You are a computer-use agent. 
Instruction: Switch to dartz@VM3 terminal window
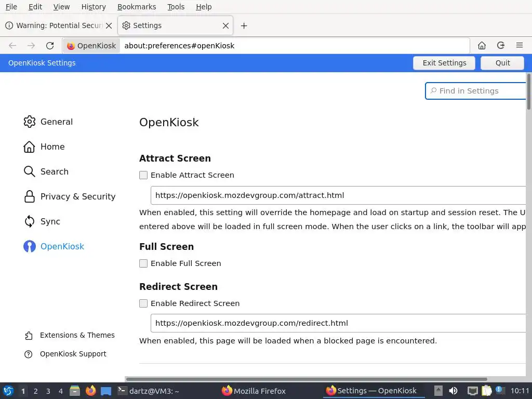click(x=148, y=391)
